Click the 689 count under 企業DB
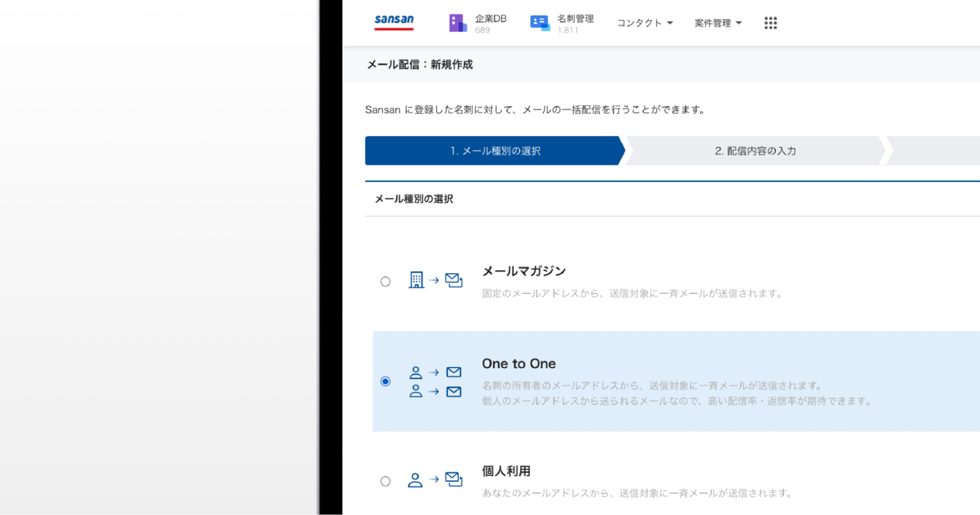Image resolution: width=980 pixels, height=515 pixels. tap(482, 30)
